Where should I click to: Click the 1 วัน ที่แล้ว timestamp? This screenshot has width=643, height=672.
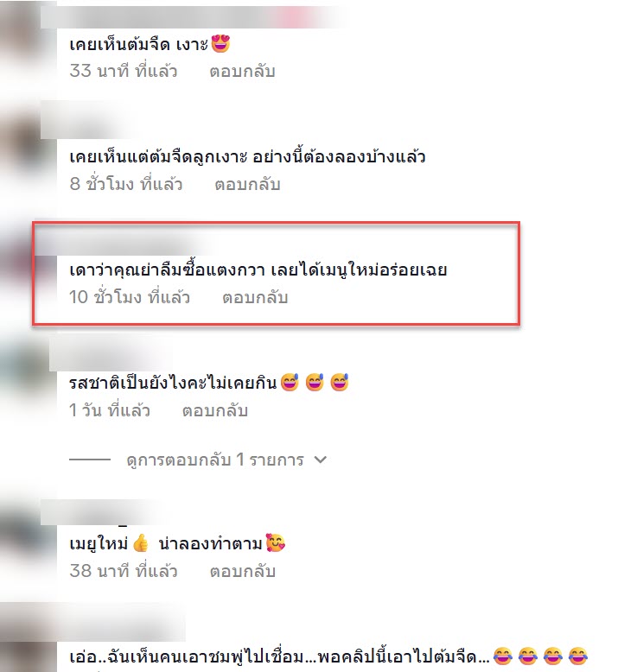click(x=110, y=411)
